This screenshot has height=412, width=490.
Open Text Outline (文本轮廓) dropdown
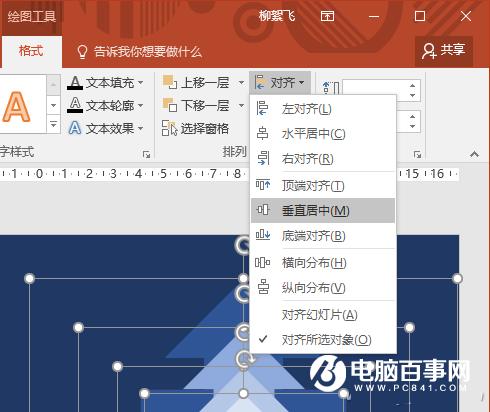pyautogui.click(x=105, y=106)
